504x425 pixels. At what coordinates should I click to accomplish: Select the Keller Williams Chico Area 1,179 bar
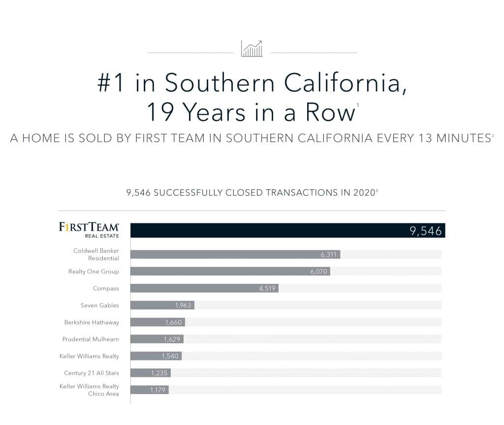pyautogui.click(x=150, y=390)
